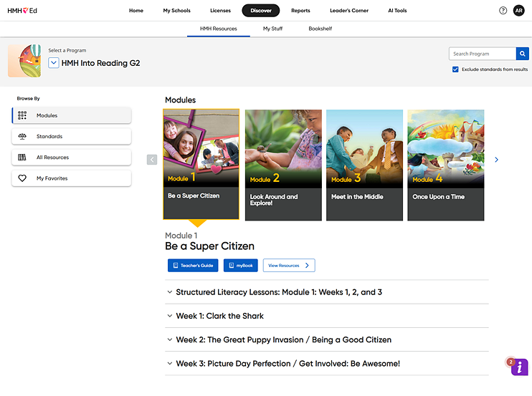
Task: Select Module 3 Meet in the Middle card
Action: coord(364,165)
